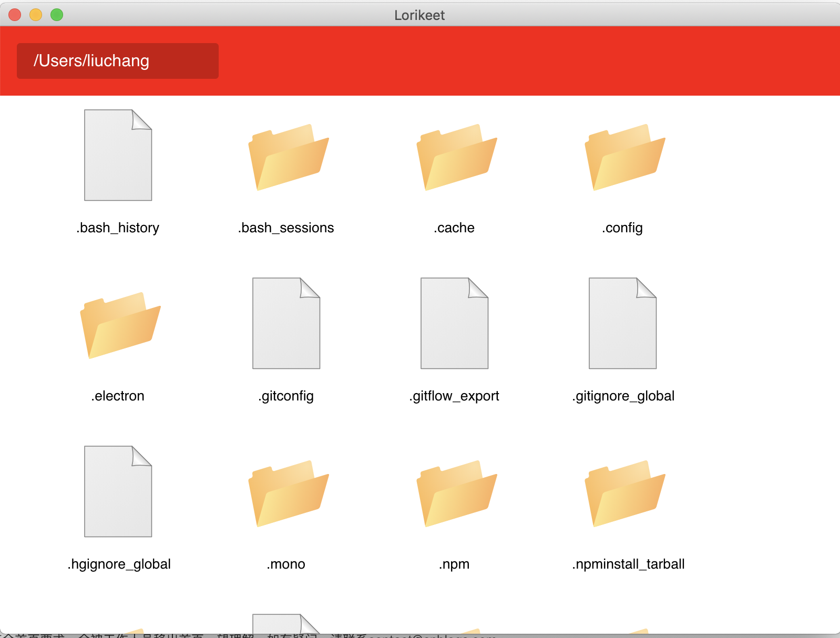The image size is (840, 638).
Task: Select the .gitconfig file icon
Action: click(x=286, y=323)
